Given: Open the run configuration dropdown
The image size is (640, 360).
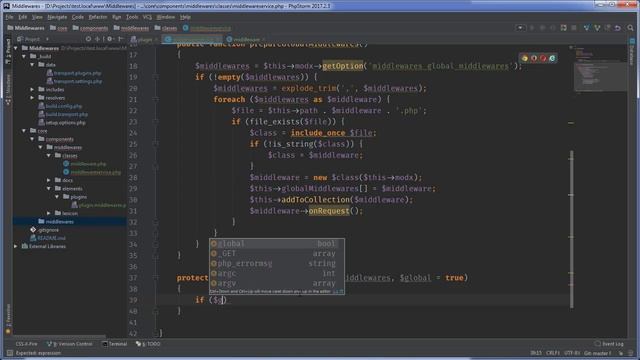Looking at the screenshot, I should (520, 28).
